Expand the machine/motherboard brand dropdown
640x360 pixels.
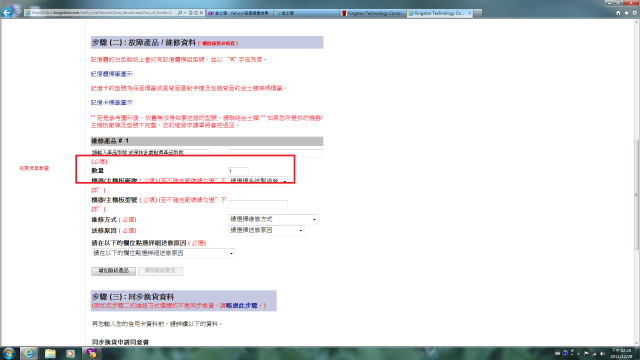tap(258, 180)
